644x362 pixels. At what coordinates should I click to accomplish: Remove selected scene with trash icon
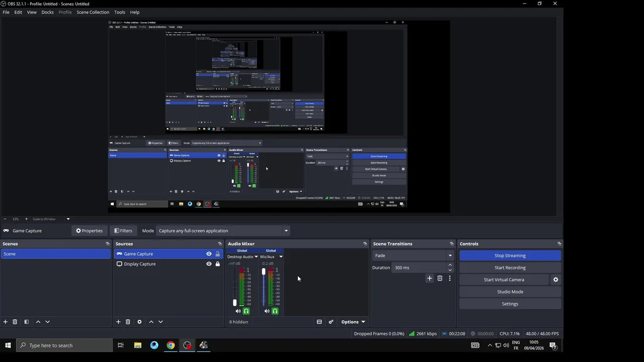pyautogui.click(x=15, y=322)
